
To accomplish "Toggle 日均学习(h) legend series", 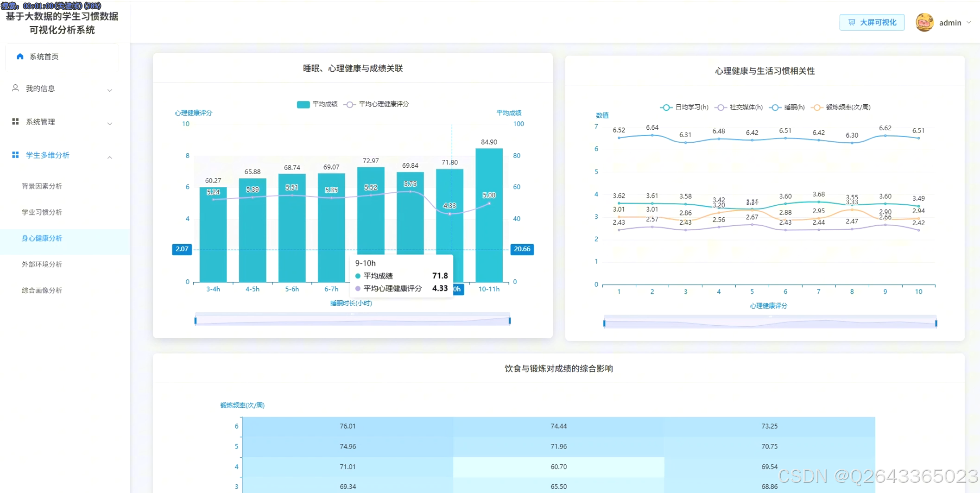I will [684, 107].
